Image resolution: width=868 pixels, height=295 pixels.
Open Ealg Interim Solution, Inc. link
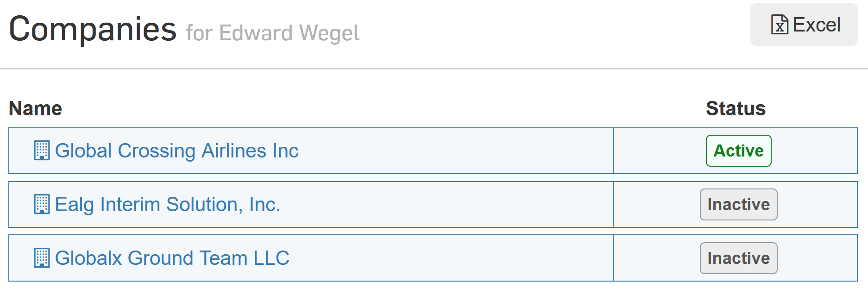pos(168,205)
